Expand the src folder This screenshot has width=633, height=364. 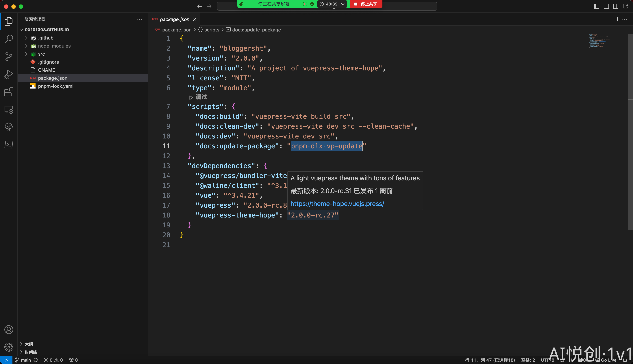point(41,54)
